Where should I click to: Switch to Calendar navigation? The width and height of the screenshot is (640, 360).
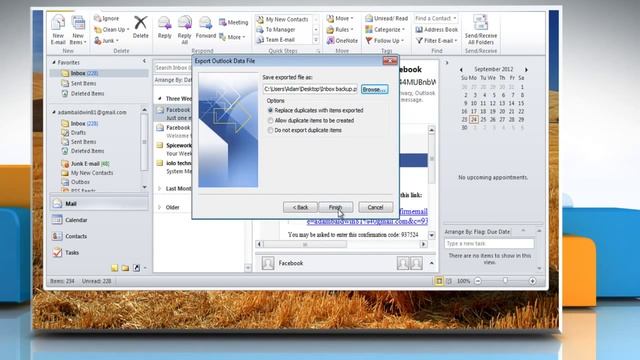pos(99,220)
